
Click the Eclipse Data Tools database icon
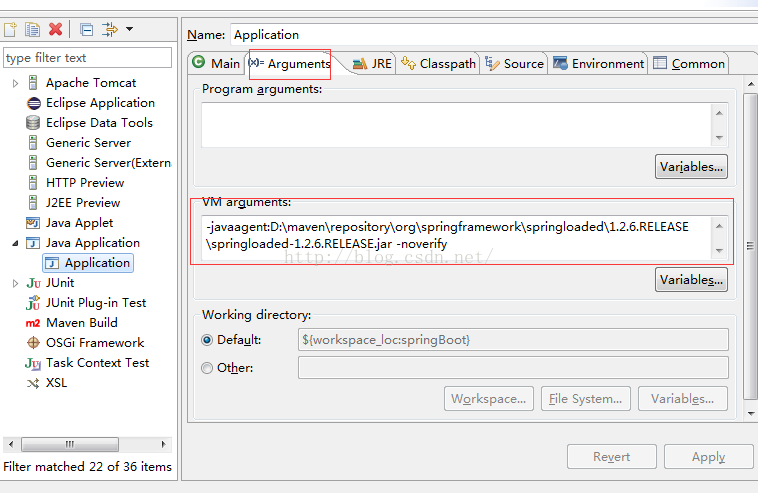pos(33,123)
